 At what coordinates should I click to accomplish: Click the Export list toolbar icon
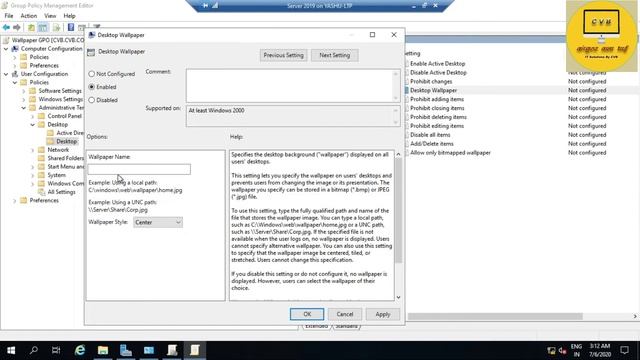tap(57, 27)
